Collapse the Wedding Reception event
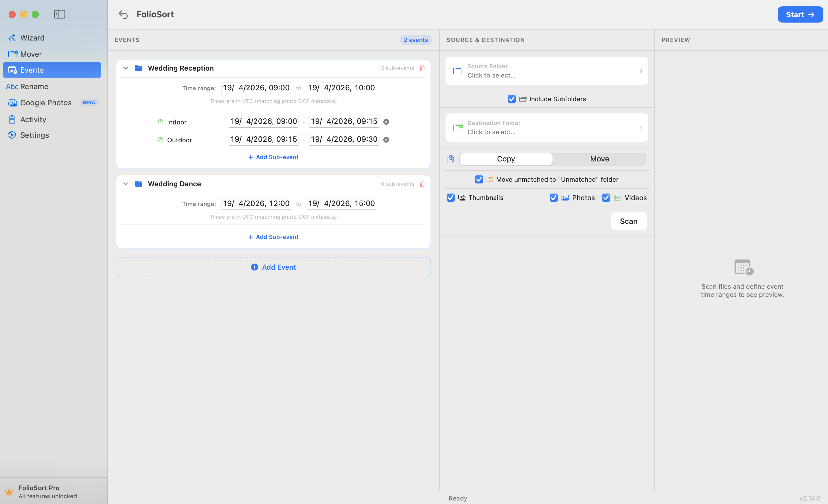 [x=125, y=68]
